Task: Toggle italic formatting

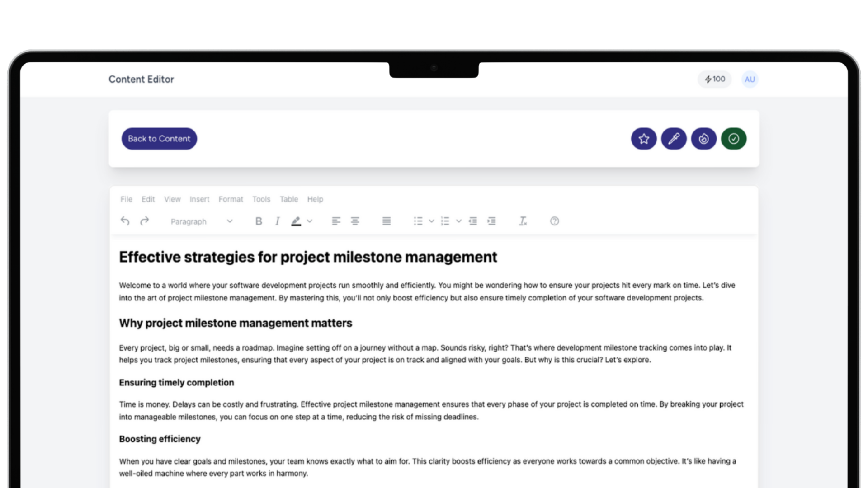Action: 277,221
